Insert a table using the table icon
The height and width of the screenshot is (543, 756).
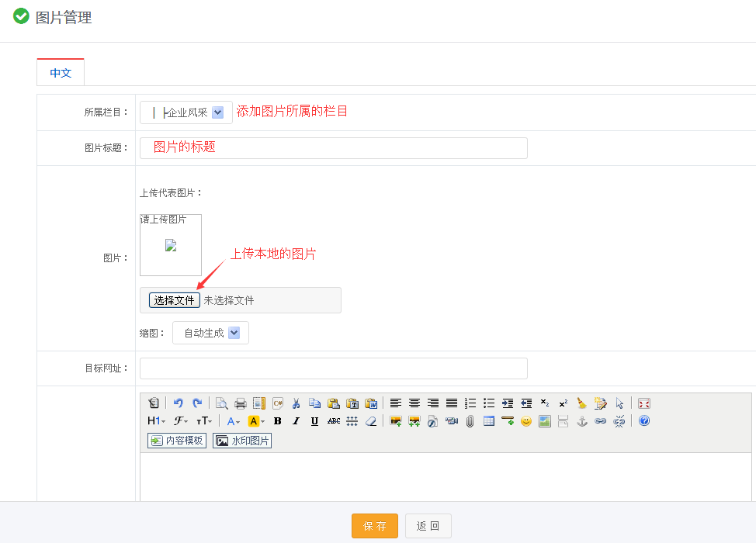[489, 421]
